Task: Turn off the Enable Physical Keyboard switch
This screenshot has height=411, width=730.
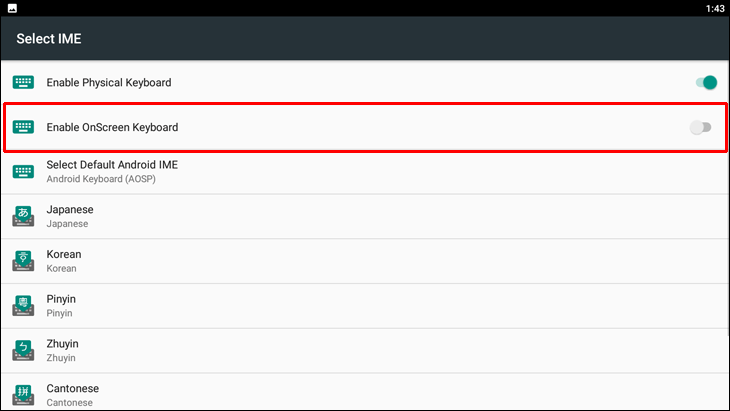Action: 707,82
